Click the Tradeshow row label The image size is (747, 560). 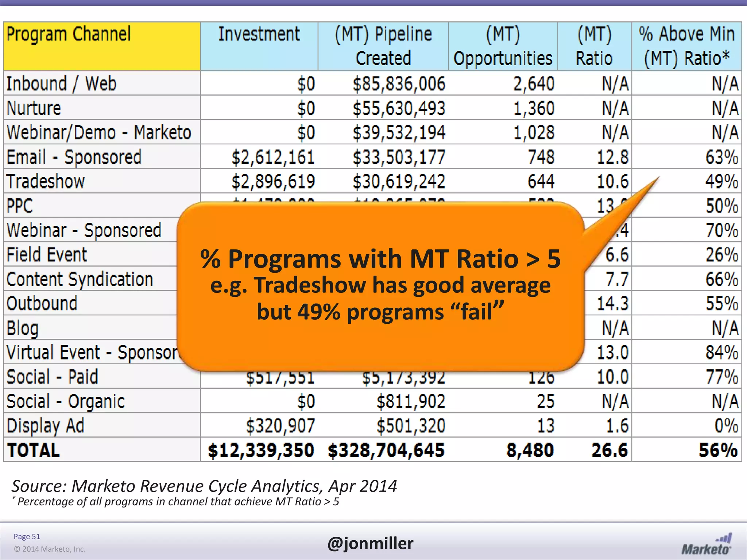click(x=46, y=181)
